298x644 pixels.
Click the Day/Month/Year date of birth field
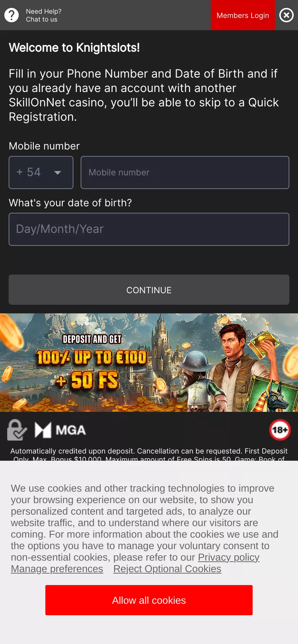pos(149,229)
